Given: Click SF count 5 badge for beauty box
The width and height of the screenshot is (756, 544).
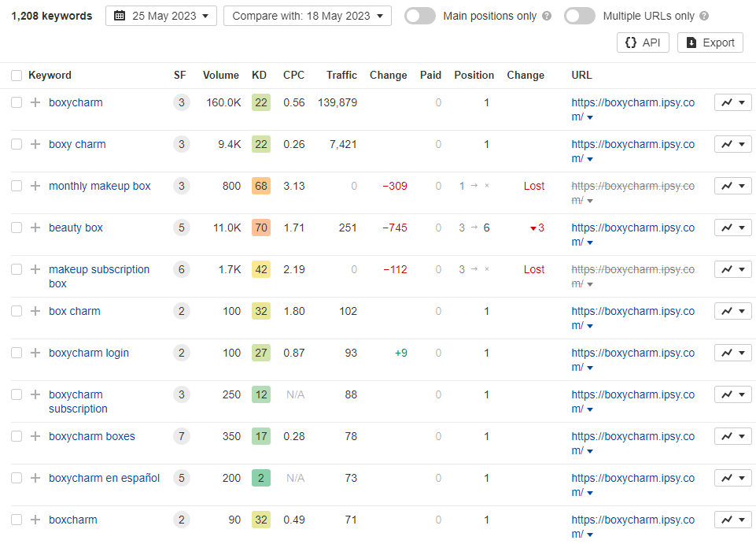Looking at the screenshot, I should pos(182,228).
